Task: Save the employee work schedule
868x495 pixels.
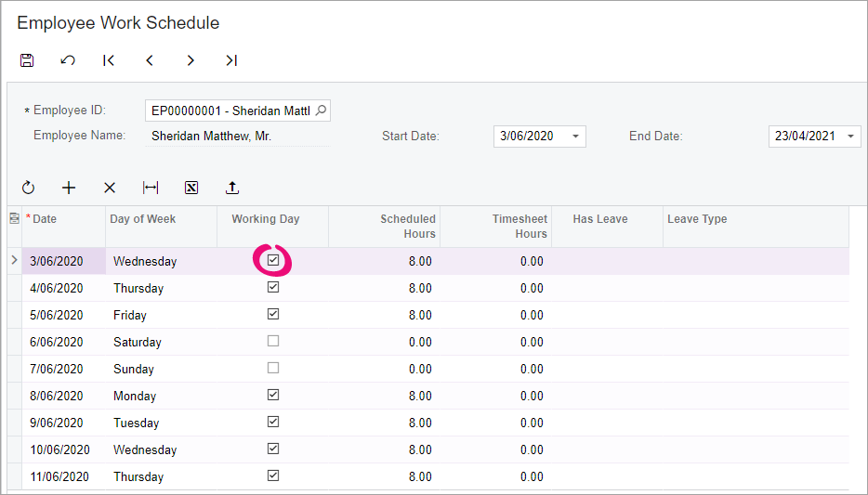Action: pos(27,60)
